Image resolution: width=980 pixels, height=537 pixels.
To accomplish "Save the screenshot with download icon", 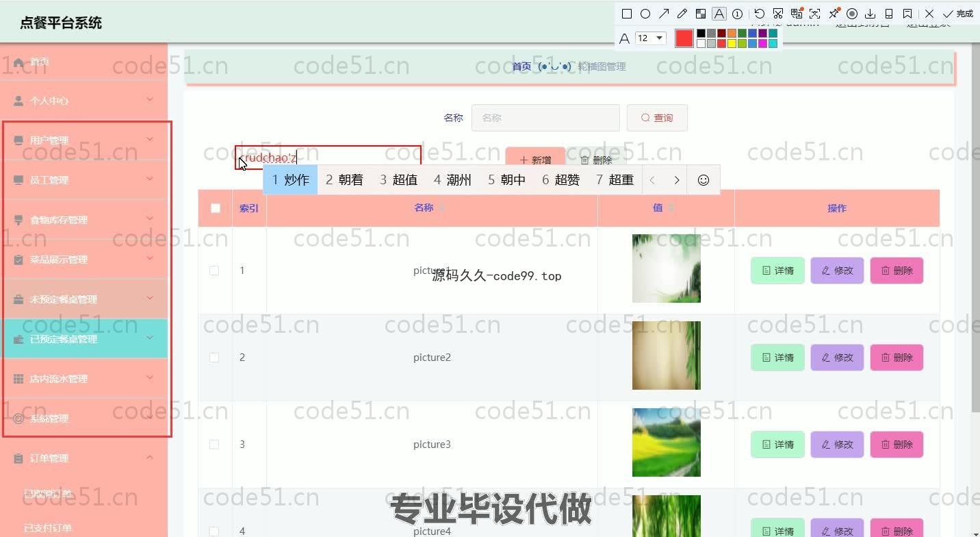I will coord(871,14).
